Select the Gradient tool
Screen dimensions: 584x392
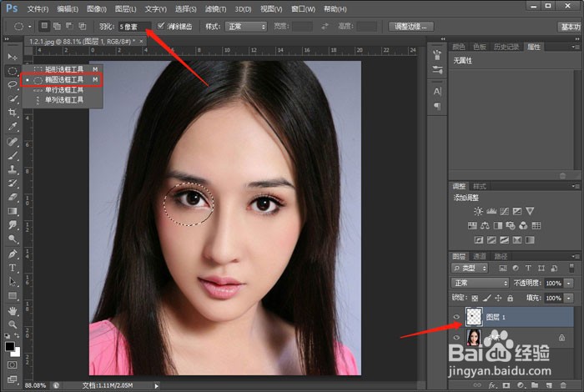[x=13, y=211]
